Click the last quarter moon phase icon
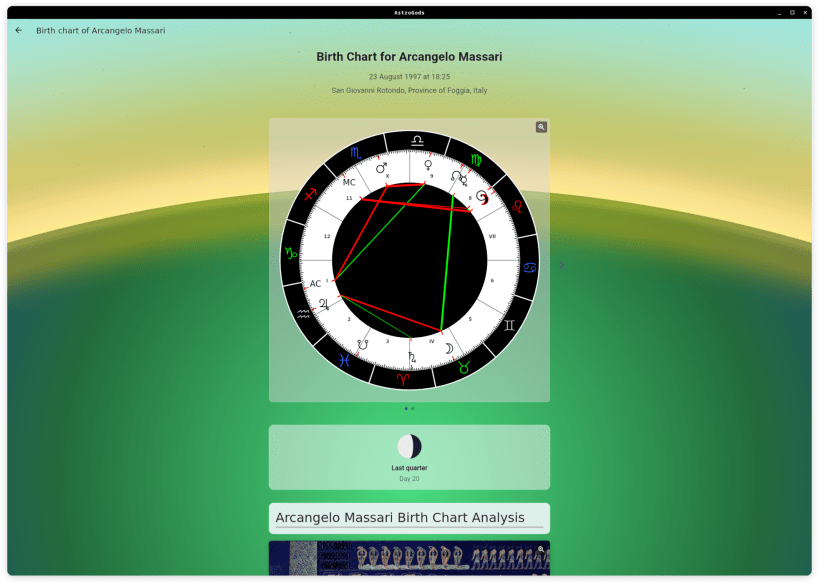819x584 pixels. pyautogui.click(x=410, y=447)
